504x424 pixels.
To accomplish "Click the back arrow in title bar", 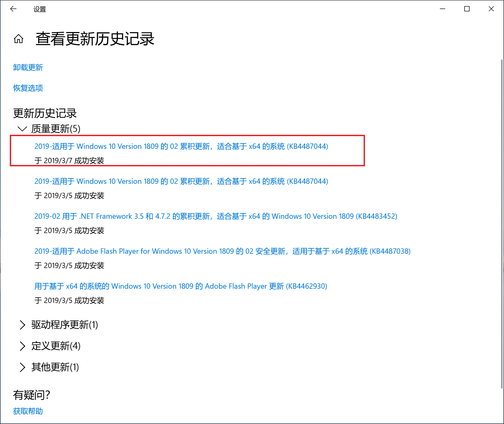I will point(13,9).
